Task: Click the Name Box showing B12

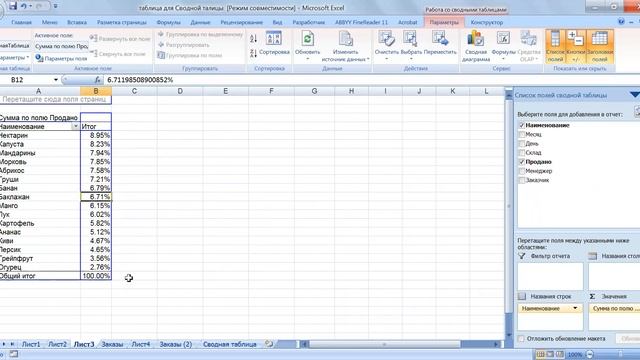Action: tap(27, 80)
